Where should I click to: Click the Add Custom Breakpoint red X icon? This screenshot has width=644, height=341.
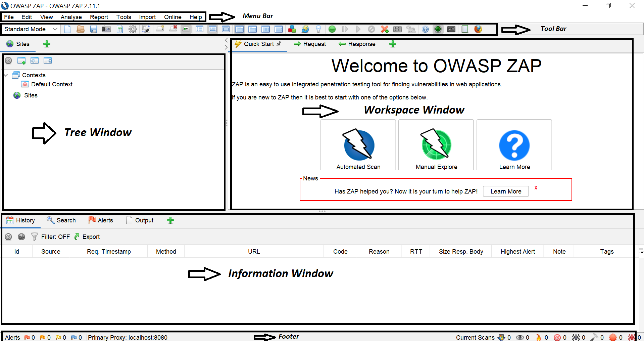tap(385, 29)
